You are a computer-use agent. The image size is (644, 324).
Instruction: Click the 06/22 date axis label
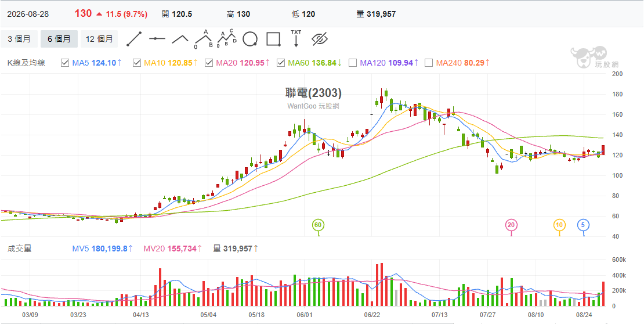click(x=372, y=315)
